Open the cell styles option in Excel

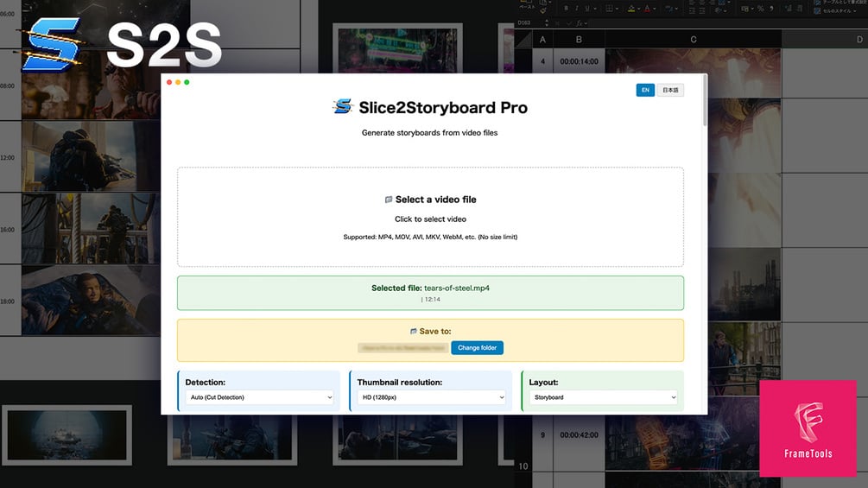coord(833,10)
